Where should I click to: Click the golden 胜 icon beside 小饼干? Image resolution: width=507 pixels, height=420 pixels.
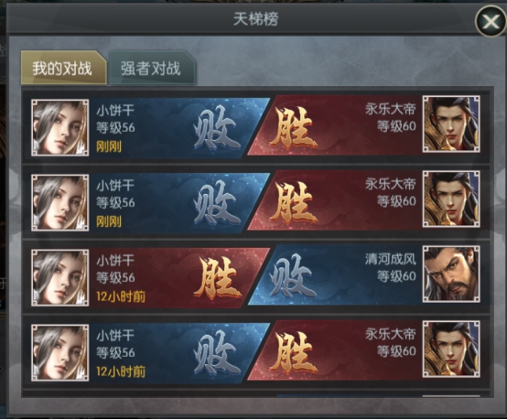tap(218, 278)
